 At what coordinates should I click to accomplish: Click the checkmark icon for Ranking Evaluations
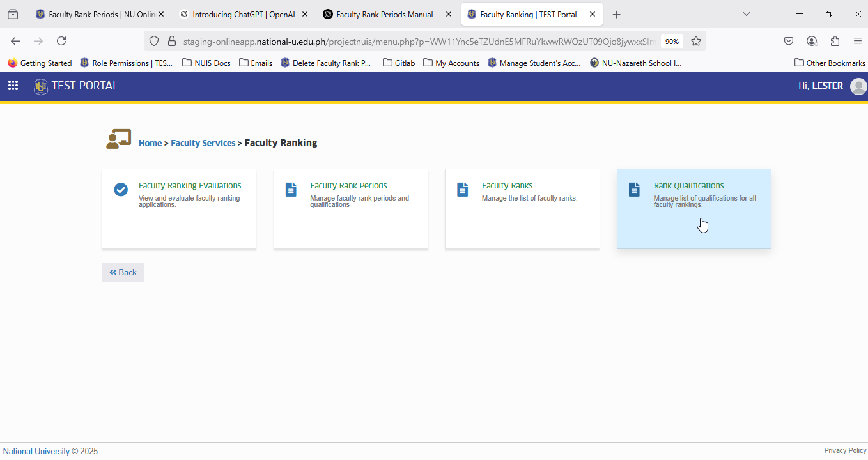121,190
